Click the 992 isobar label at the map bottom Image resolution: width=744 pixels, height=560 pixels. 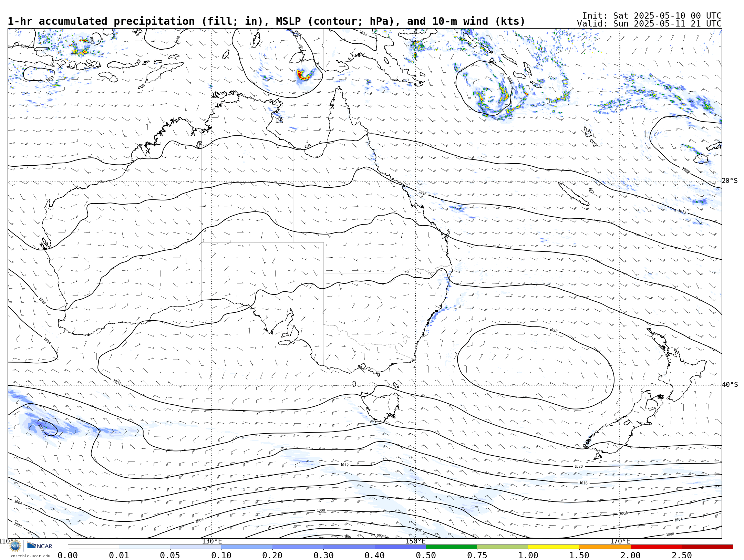coord(380,536)
